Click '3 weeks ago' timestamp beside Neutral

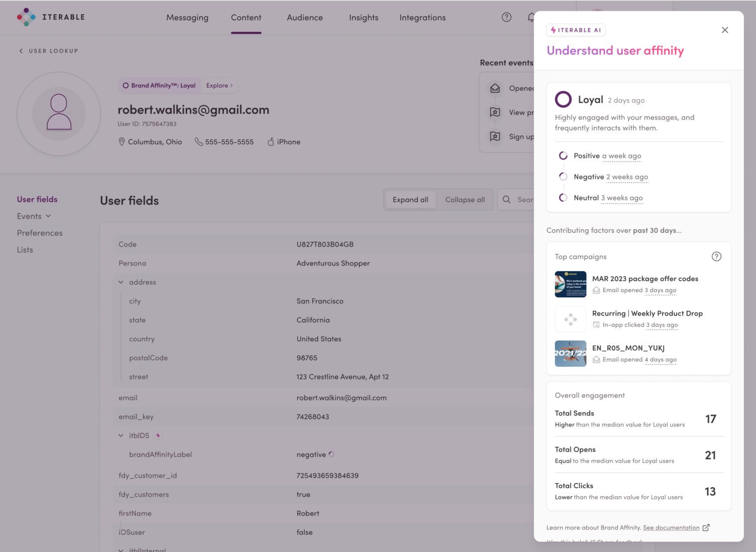click(622, 198)
